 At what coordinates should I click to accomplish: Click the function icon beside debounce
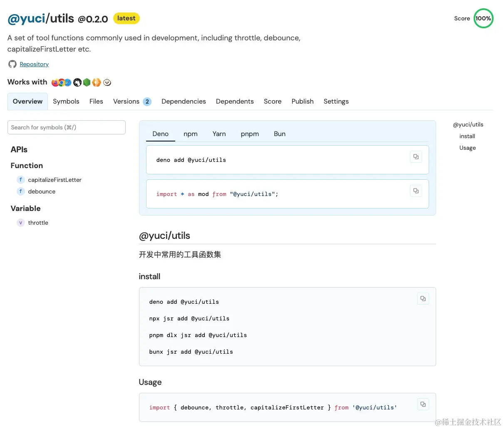tap(21, 191)
